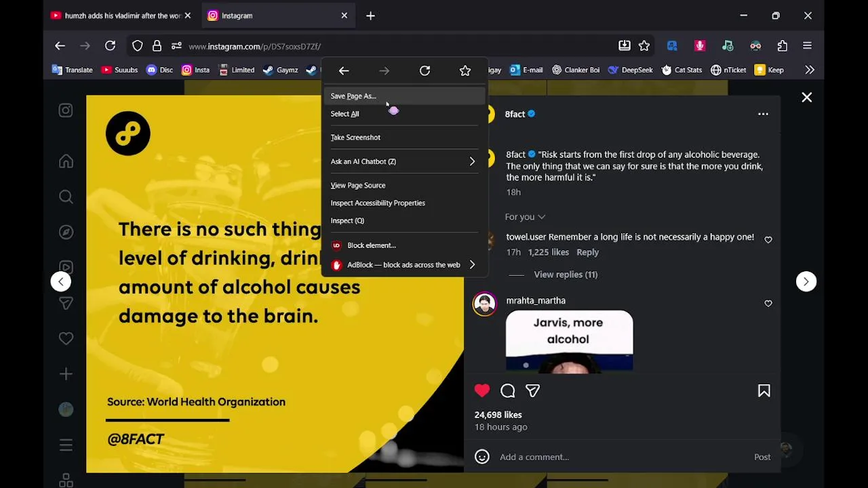Open the Disc bookmark
Image resolution: width=868 pixels, height=488 pixels.
pos(159,70)
